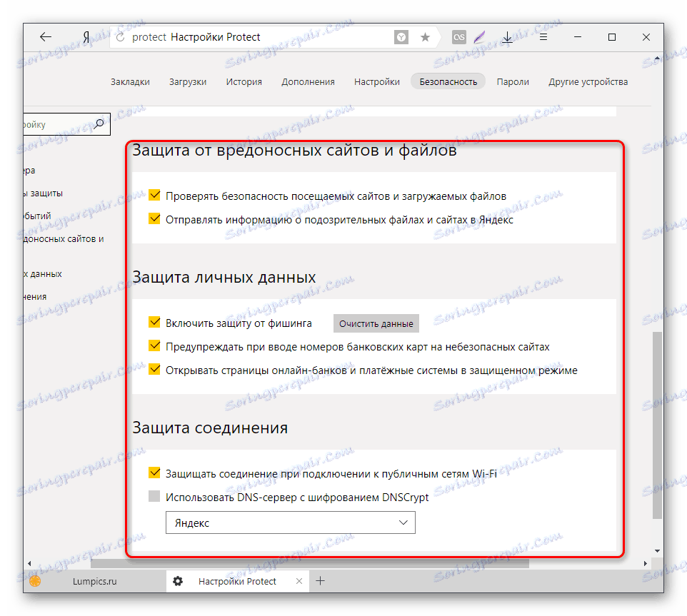Image resolution: width=687 pixels, height=616 pixels.
Task: Open the История section
Action: coord(244,82)
